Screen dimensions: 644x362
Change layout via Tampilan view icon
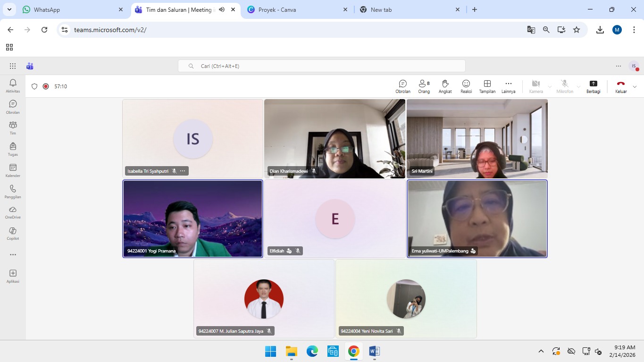pyautogui.click(x=487, y=86)
